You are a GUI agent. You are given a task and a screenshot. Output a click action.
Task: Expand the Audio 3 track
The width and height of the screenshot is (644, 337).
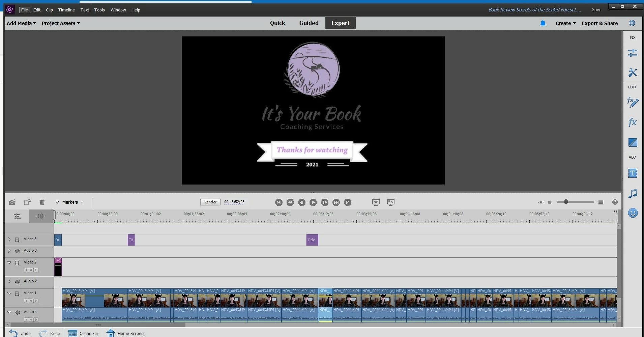pos(9,251)
